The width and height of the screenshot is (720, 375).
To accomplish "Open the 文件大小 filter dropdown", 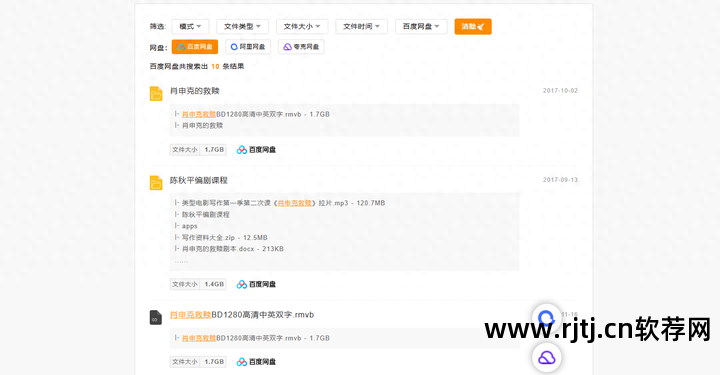I will (302, 27).
